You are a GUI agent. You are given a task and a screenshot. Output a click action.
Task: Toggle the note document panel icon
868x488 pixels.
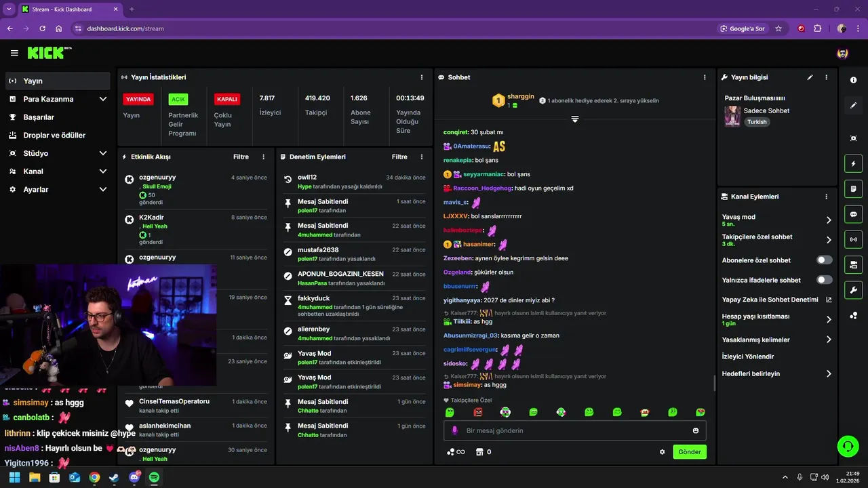pos(853,188)
